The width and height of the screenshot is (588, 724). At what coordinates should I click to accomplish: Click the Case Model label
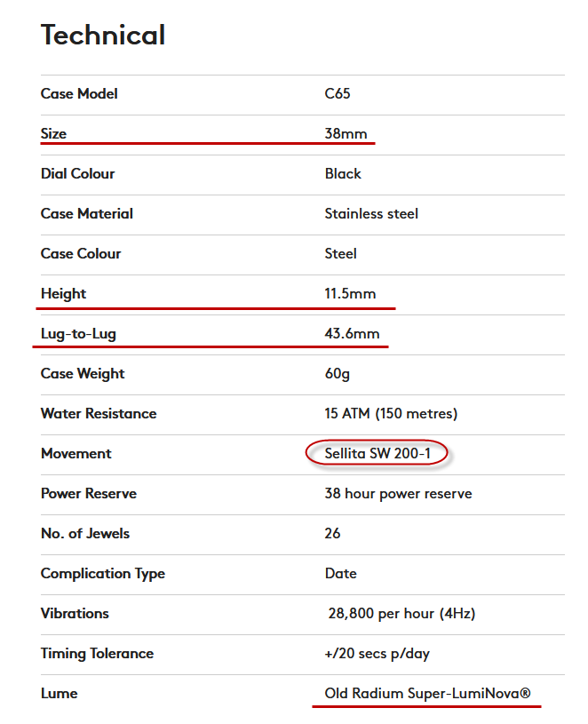coord(79,93)
